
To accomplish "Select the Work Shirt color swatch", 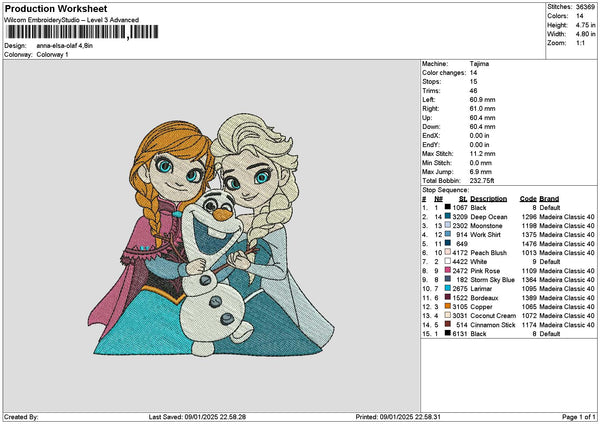I will [447, 235].
